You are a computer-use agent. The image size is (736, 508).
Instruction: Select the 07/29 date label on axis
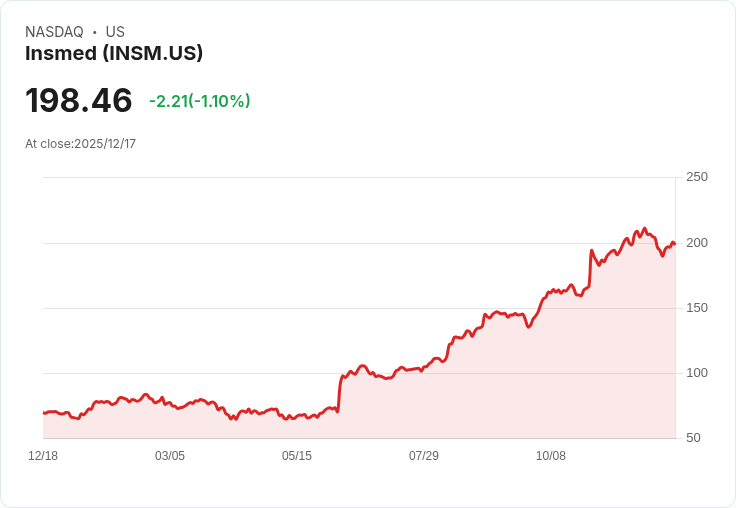coord(424,456)
